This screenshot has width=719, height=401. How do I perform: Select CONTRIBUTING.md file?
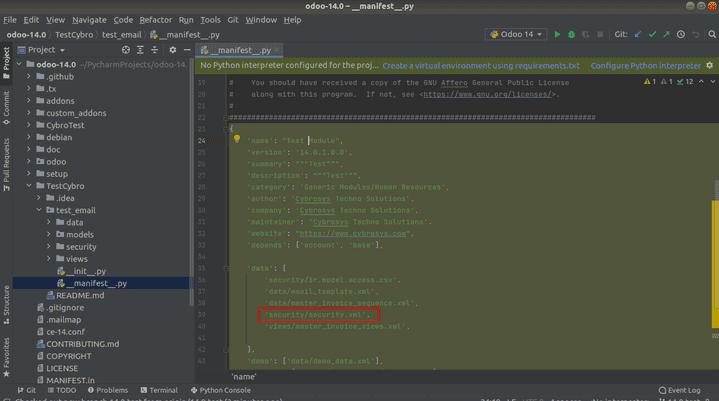tap(78, 344)
